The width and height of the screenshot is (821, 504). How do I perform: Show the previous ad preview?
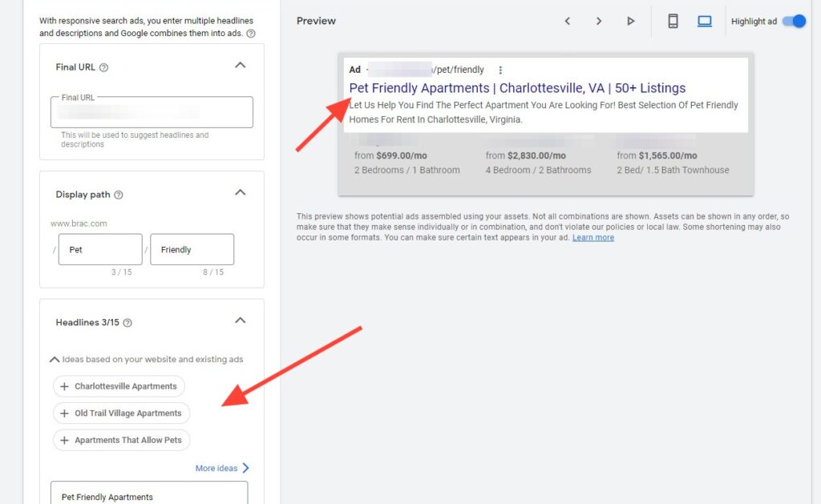(568, 21)
